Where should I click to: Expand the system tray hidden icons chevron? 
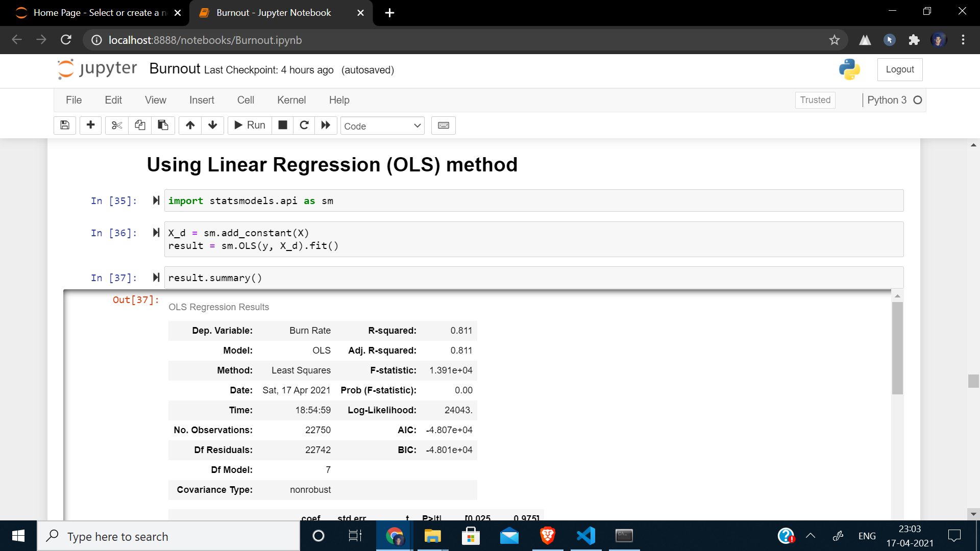810,536
